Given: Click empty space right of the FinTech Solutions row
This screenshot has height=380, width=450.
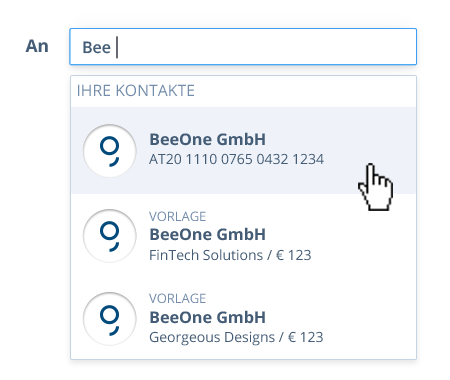Looking at the screenshot, I should 363,236.
